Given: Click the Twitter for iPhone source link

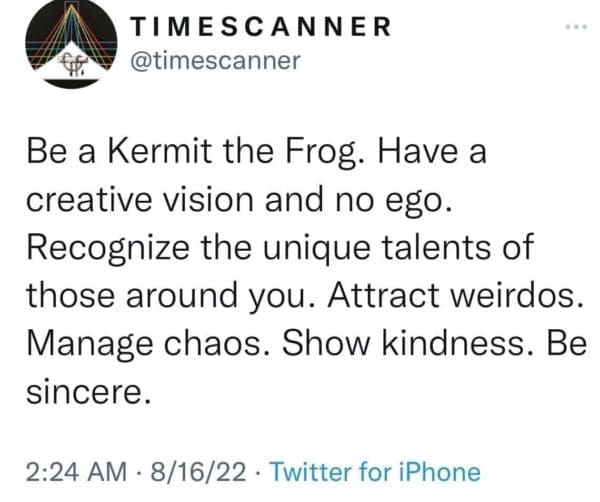Looking at the screenshot, I should click(376, 471).
